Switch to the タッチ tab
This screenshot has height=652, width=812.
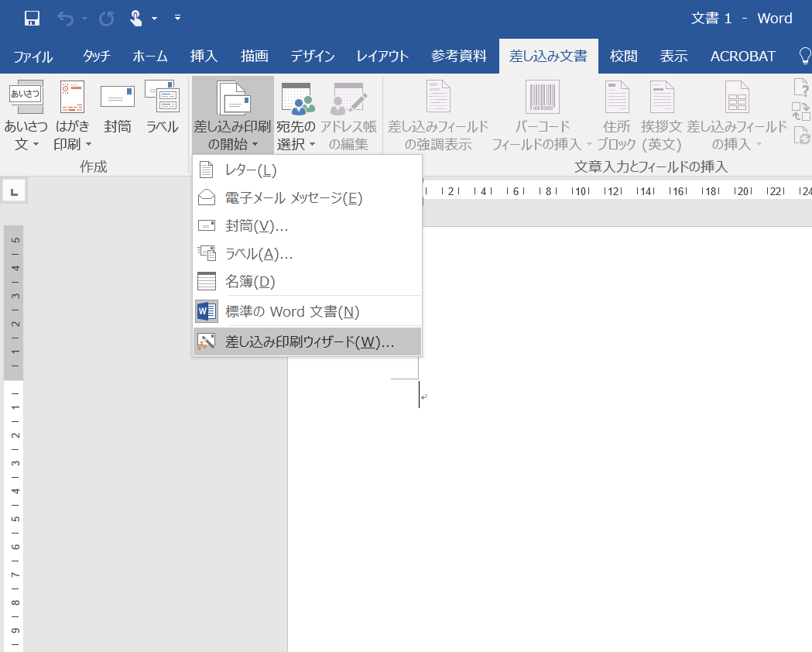click(x=97, y=56)
